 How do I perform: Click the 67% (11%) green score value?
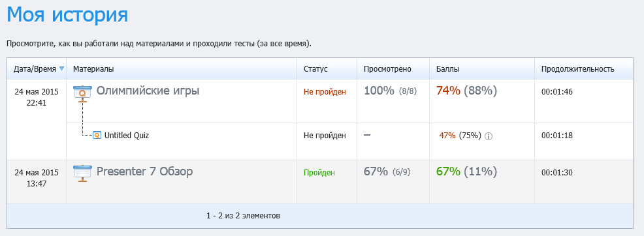point(466,171)
